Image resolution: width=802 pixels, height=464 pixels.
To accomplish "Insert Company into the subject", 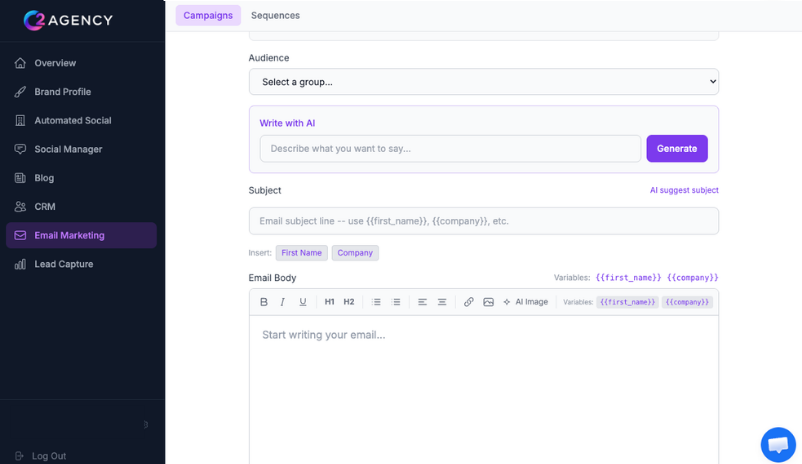I will [355, 253].
